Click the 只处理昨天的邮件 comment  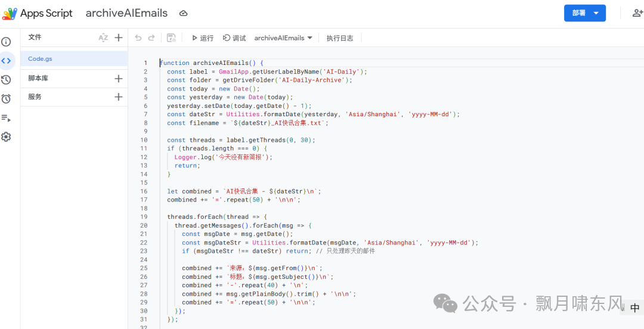[351, 251]
